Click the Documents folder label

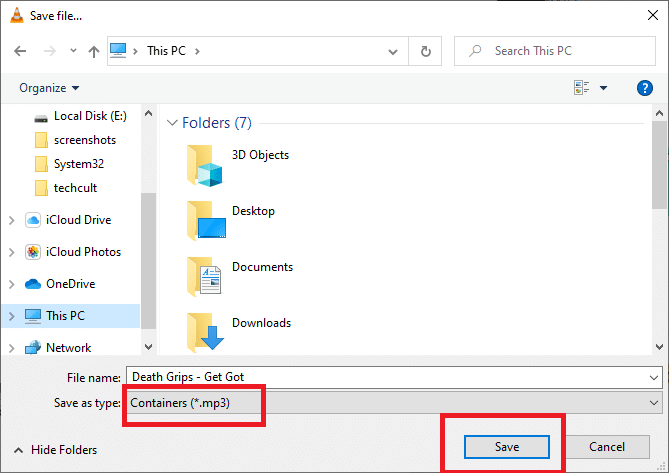(262, 267)
